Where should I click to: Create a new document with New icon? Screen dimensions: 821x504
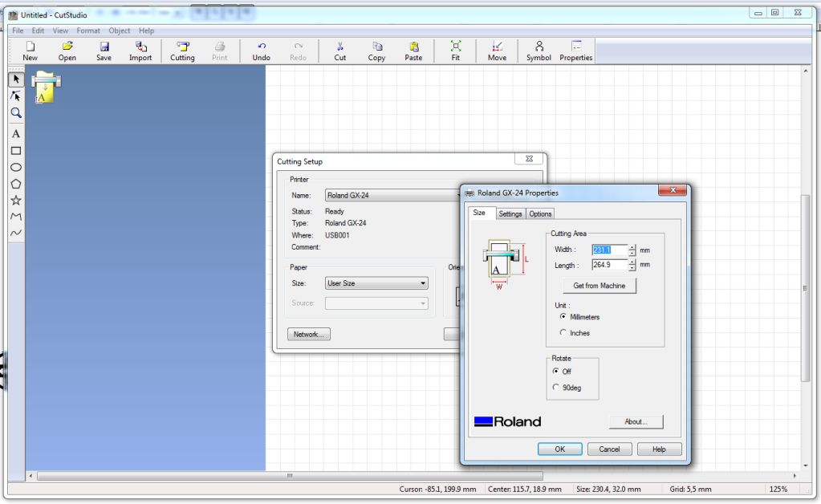(x=30, y=51)
